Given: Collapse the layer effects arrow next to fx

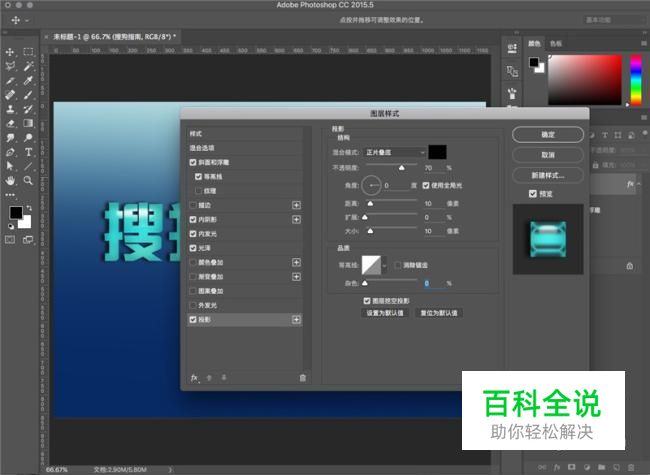Looking at the screenshot, I should tap(639, 184).
